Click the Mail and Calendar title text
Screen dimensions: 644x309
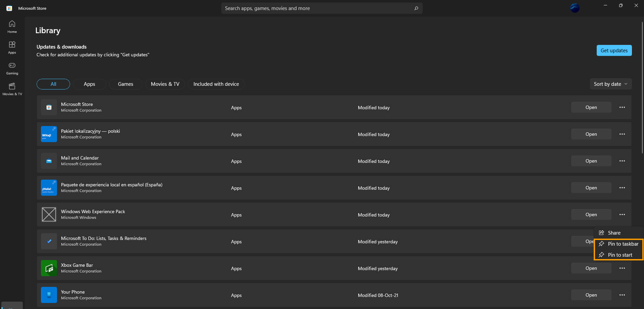tap(80, 158)
